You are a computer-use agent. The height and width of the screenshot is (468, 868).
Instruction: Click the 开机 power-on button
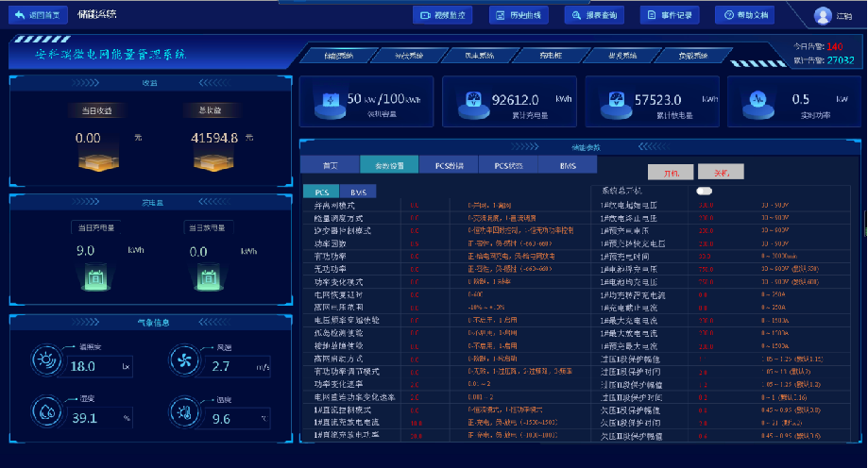pos(671,173)
